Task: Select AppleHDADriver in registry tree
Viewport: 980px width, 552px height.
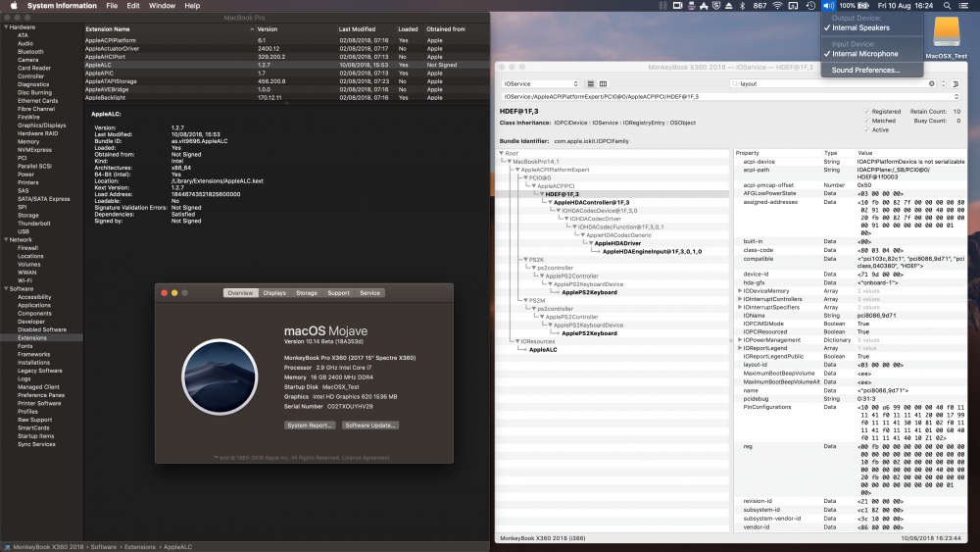Action: coord(617,243)
